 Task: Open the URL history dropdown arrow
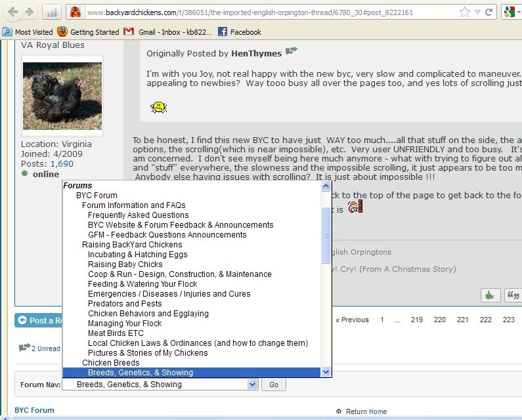(x=477, y=12)
